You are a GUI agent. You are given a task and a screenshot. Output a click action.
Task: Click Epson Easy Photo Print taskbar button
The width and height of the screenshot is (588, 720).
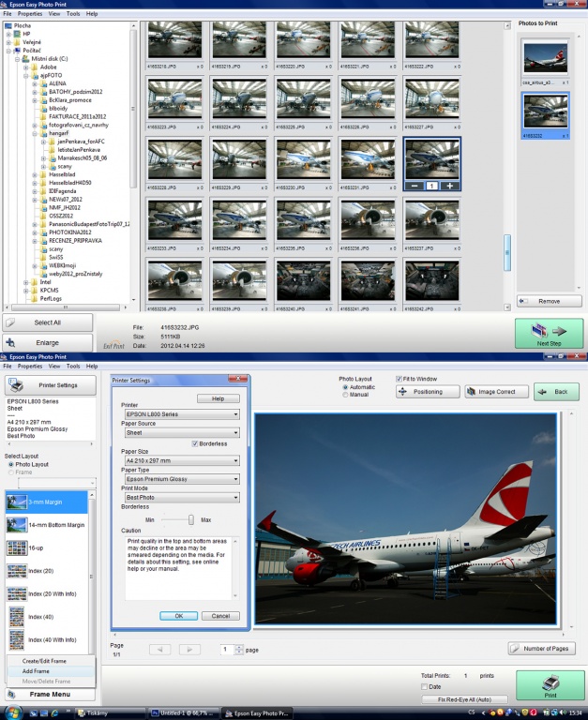[x=257, y=713]
